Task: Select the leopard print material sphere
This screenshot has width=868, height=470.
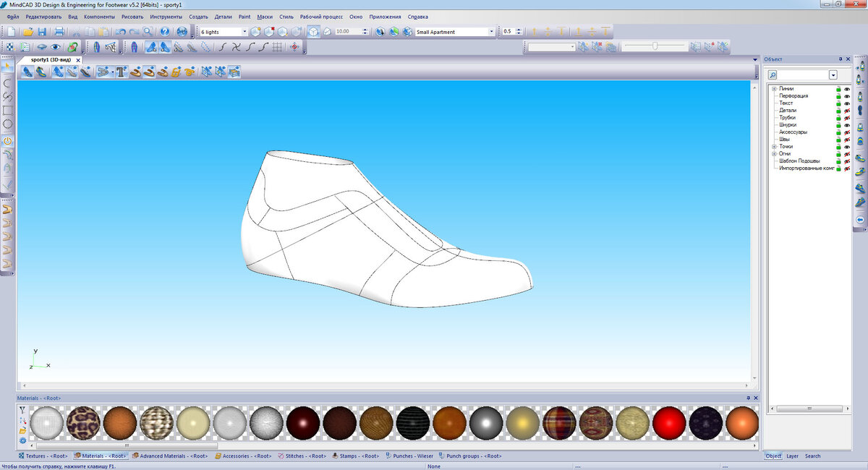Action: [83, 423]
